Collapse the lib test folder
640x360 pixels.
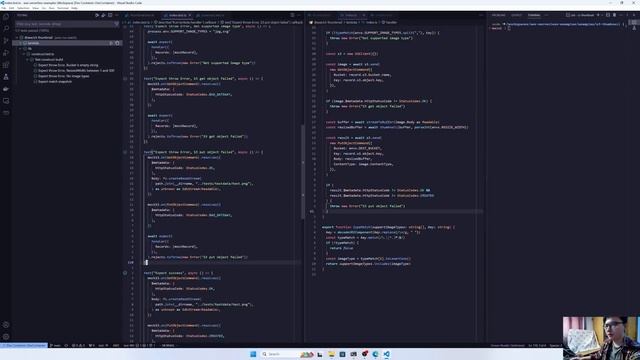pyautogui.click(x=20, y=48)
